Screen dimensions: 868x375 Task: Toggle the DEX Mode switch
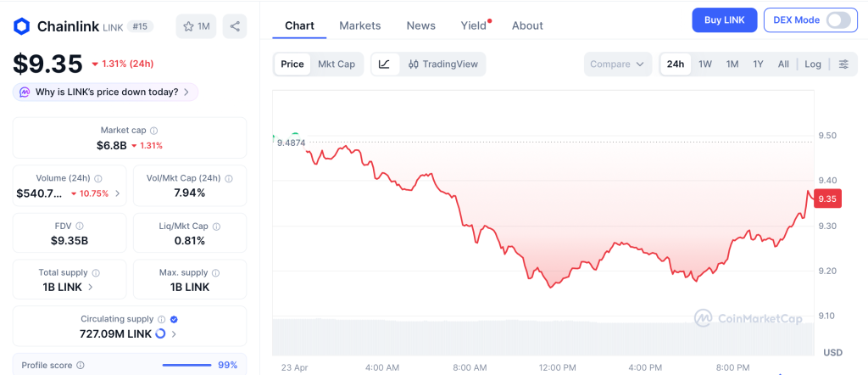[x=837, y=20]
